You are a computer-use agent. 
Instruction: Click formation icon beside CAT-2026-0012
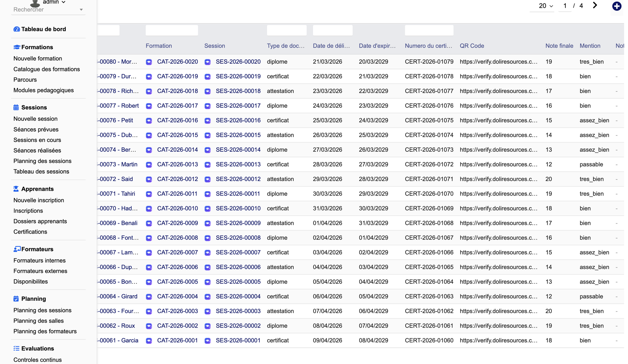point(149,179)
